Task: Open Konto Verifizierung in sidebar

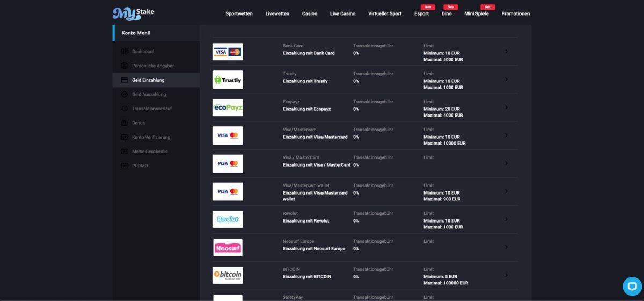Action: 151,137
